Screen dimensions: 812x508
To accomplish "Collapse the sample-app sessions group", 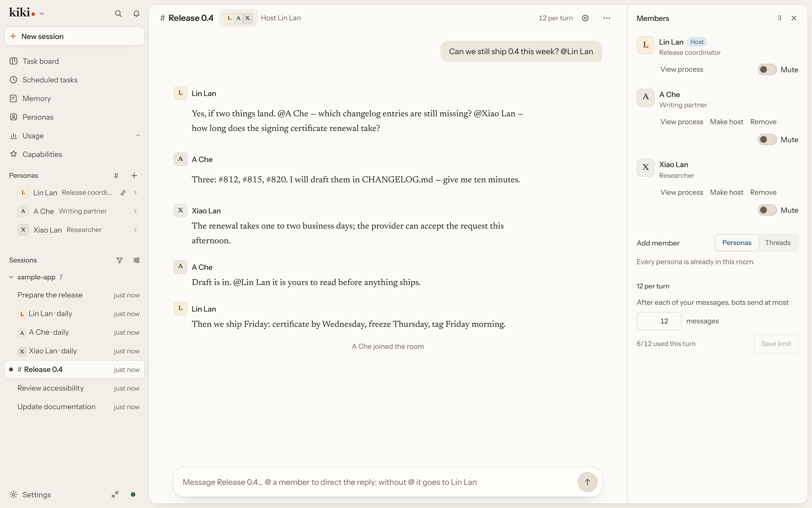I will (x=11, y=277).
